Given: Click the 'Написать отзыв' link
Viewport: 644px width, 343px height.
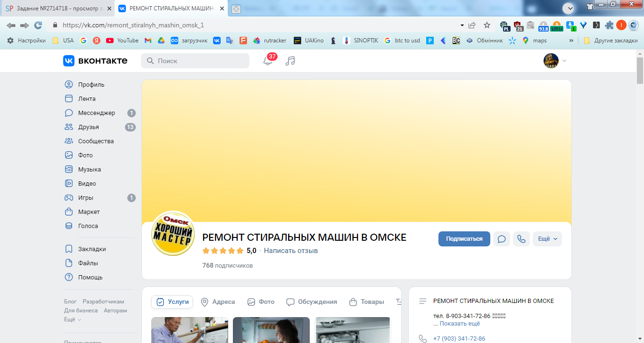Looking at the screenshot, I should (x=291, y=251).
